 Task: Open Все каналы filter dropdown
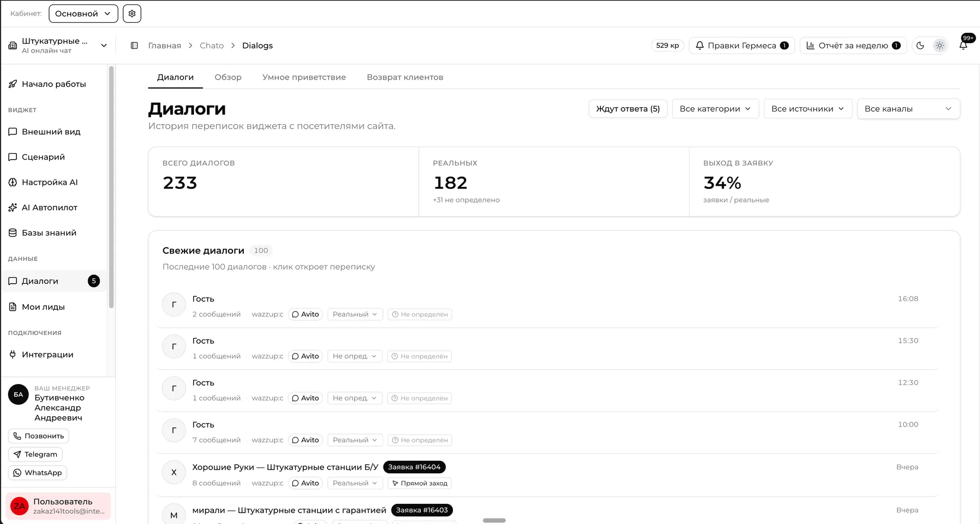coord(908,109)
